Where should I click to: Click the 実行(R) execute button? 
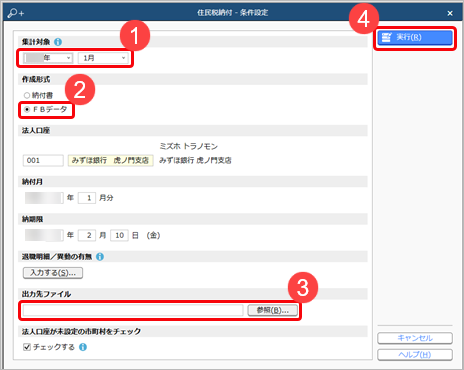pyautogui.click(x=415, y=37)
